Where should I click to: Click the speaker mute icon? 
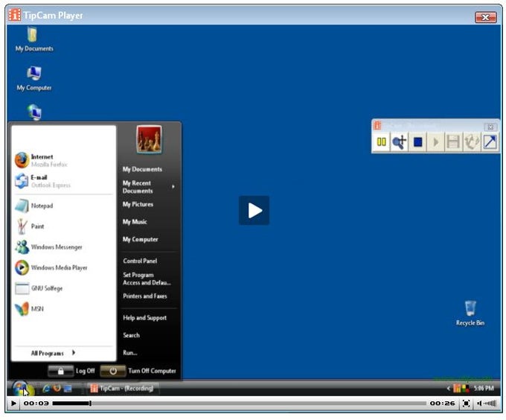479,403
